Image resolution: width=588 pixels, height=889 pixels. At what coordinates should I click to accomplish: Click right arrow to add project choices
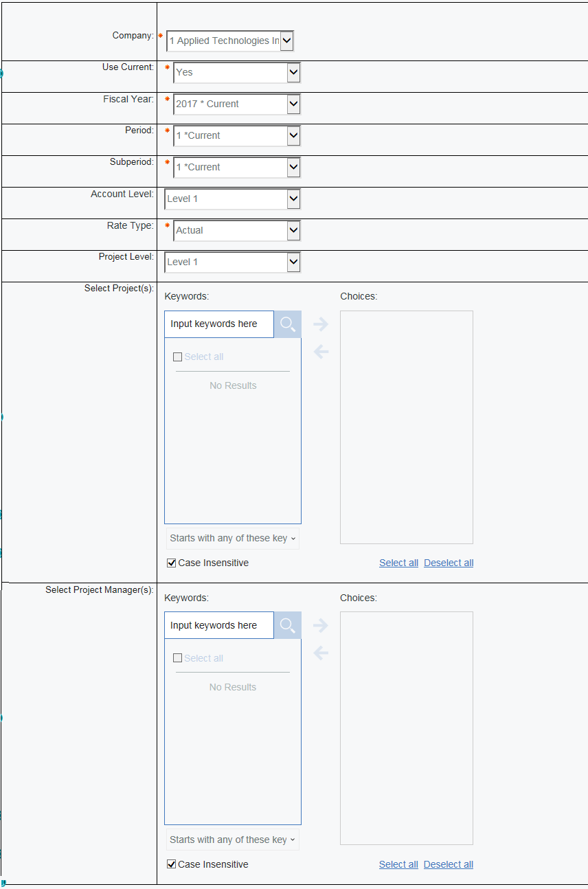pyautogui.click(x=321, y=324)
